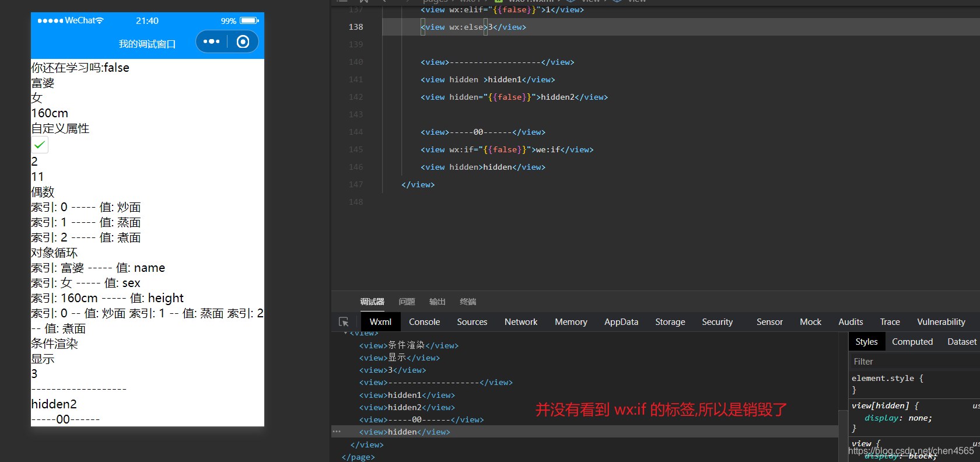Viewport: 980px width, 462px height.
Task: Select the element inspector arrow icon
Action: tap(344, 322)
